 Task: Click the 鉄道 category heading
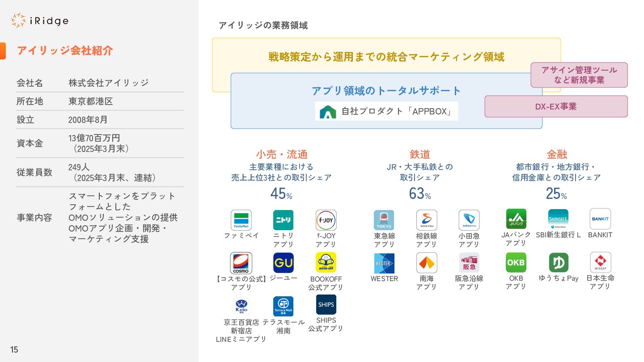point(420,155)
